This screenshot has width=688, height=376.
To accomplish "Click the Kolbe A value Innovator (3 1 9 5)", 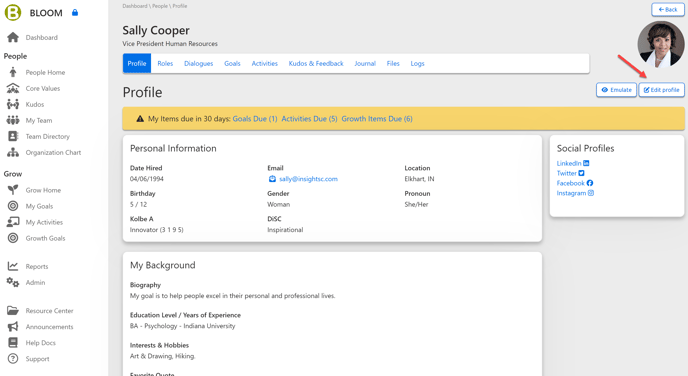I will click(157, 230).
